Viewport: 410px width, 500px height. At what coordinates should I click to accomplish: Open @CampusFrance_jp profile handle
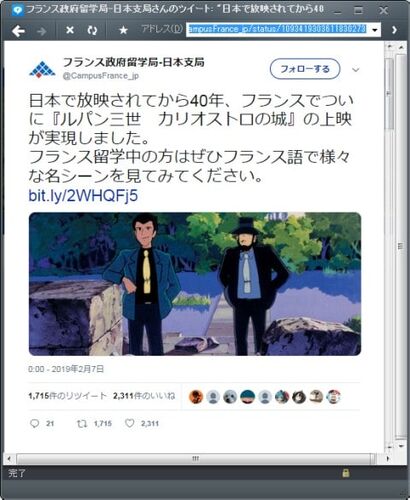point(101,76)
